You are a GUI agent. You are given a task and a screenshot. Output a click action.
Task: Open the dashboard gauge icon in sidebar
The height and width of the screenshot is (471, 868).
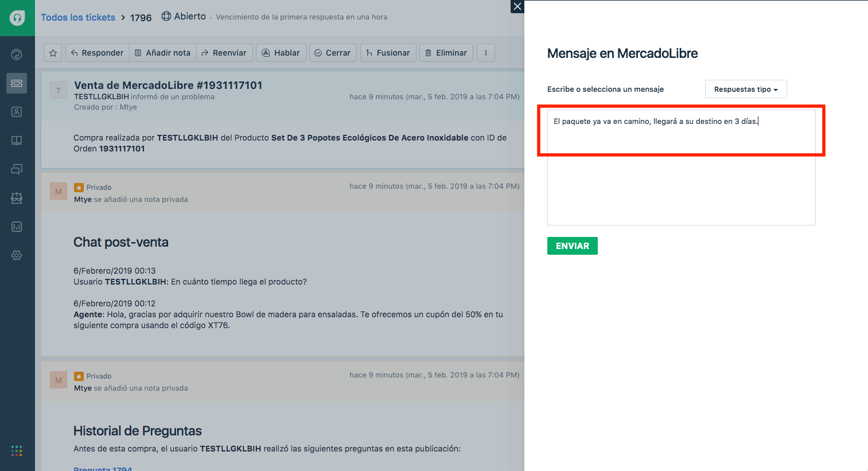click(17, 55)
